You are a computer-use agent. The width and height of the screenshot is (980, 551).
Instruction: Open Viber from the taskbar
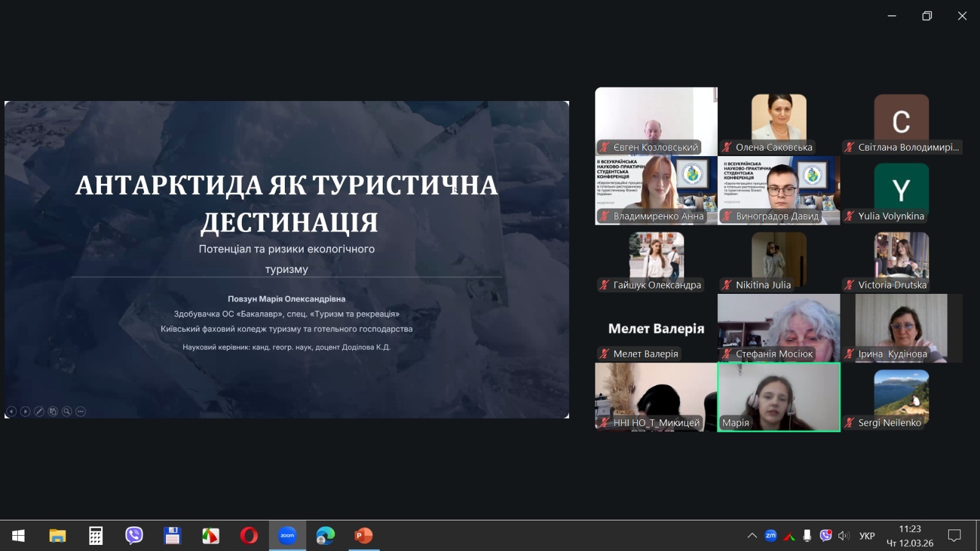[x=134, y=536]
